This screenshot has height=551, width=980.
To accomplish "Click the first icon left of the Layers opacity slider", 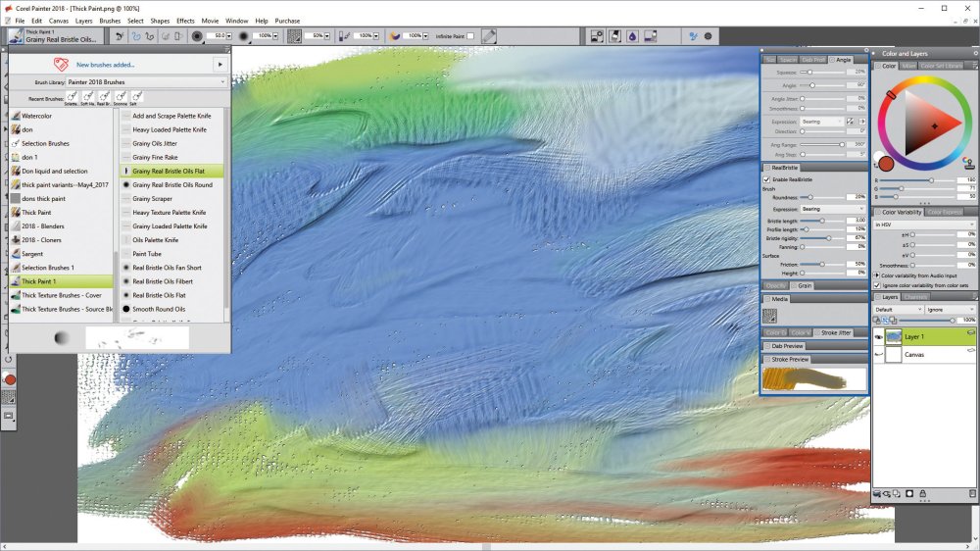I will point(876,321).
